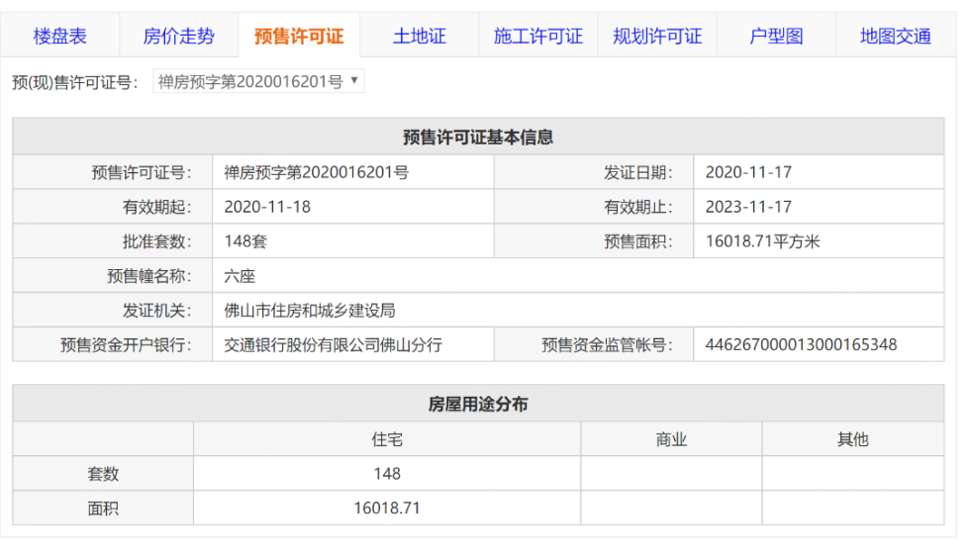Viewport: 970px width, 560px height.
Task: View the 户型图 tab
Action: pos(776,36)
